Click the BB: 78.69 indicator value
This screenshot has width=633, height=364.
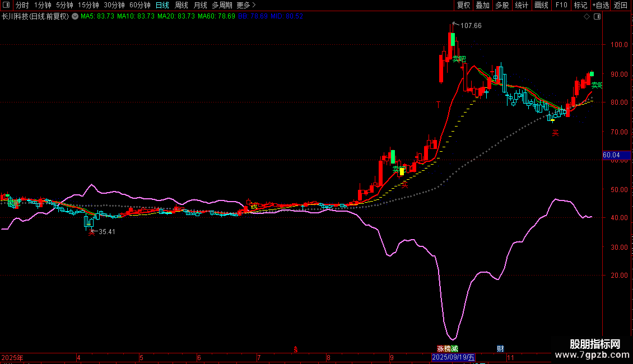coord(253,16)
